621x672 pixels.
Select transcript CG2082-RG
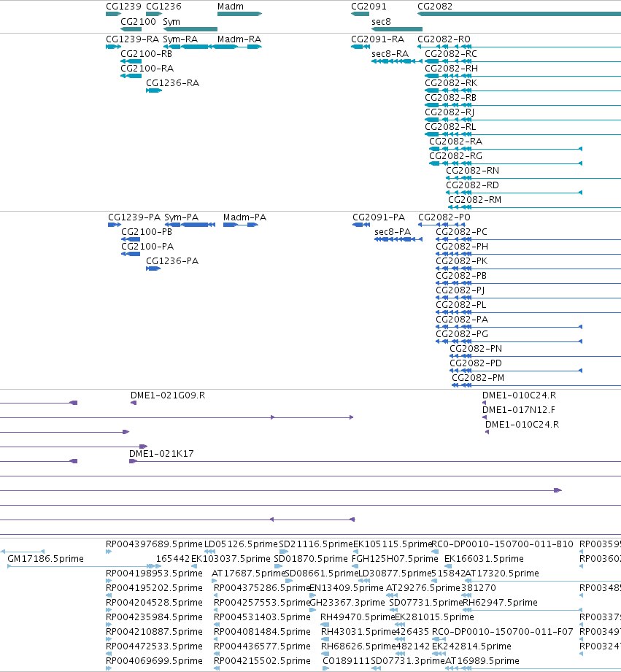pyautogui.click(x=455, y=156)
